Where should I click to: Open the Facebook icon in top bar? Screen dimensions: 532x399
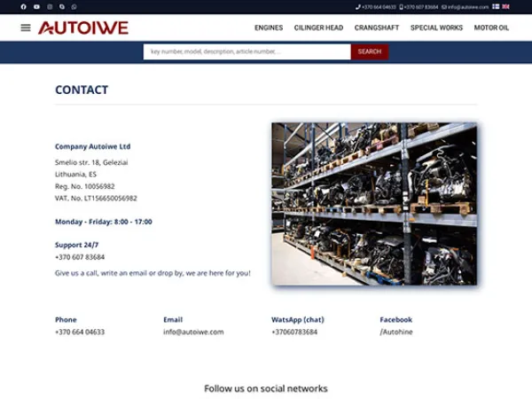click(x=23, y=7)
